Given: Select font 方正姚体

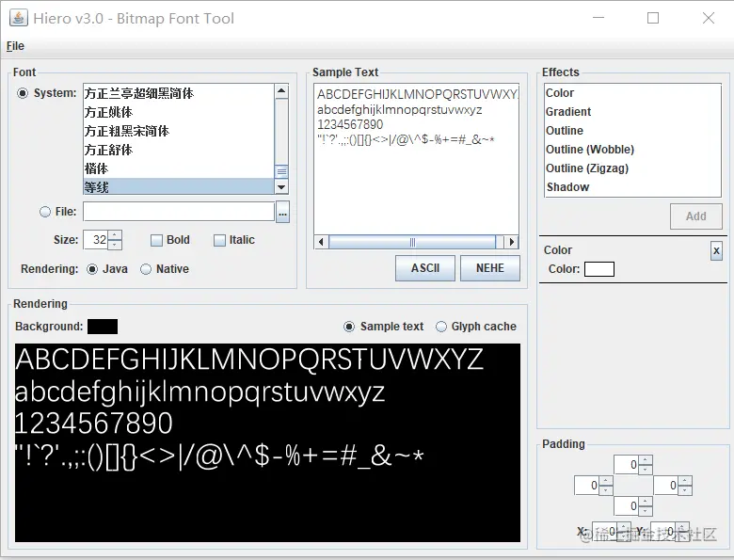Looking at the screenshot, I should 178,112.
